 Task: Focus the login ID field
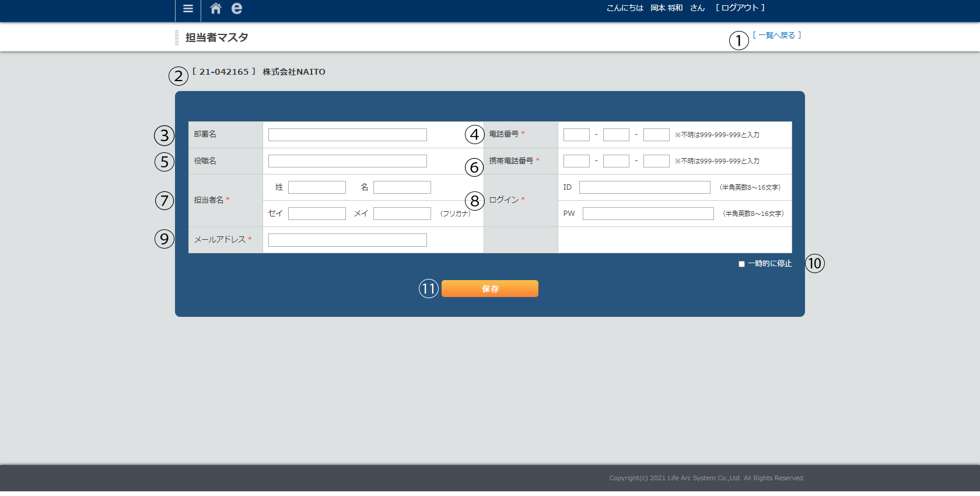(645, 187)
